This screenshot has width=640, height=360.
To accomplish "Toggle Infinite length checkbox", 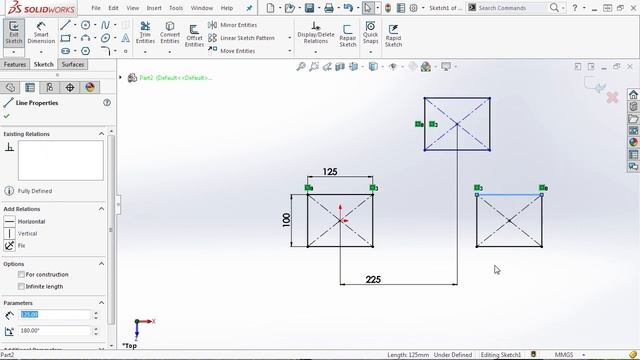I will 21,287.
